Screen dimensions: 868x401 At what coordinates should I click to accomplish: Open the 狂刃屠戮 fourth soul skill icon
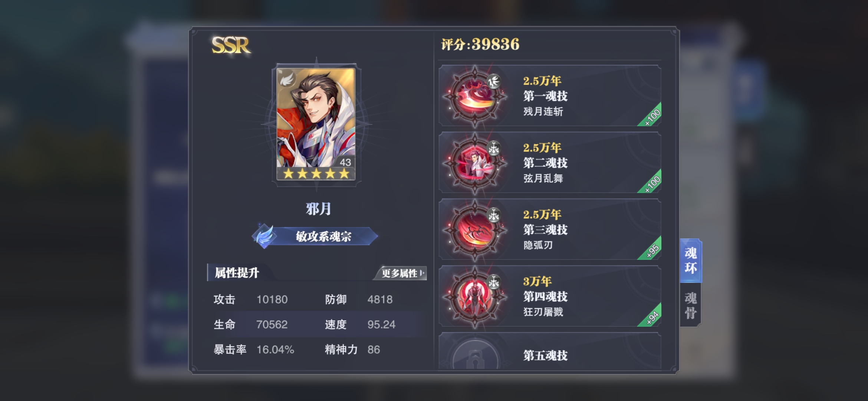point(475,297)
